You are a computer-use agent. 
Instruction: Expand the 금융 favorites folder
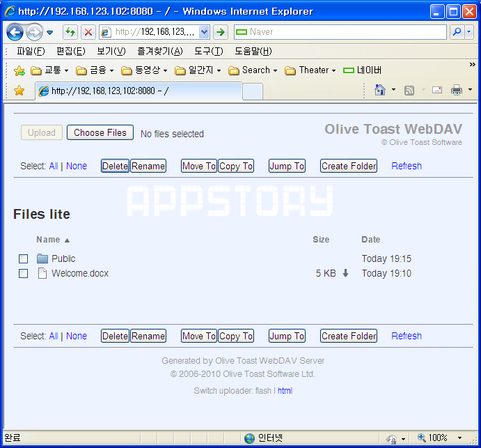(95, 70)
